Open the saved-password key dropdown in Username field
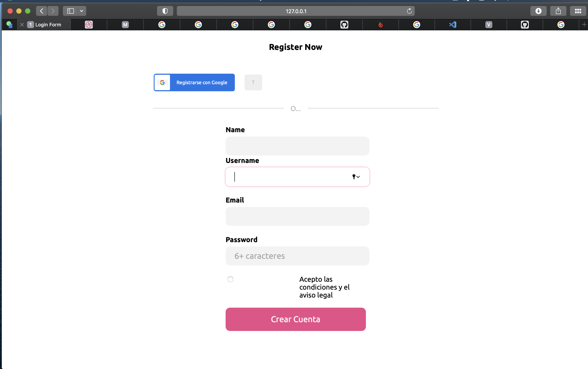 click(356, 176)
